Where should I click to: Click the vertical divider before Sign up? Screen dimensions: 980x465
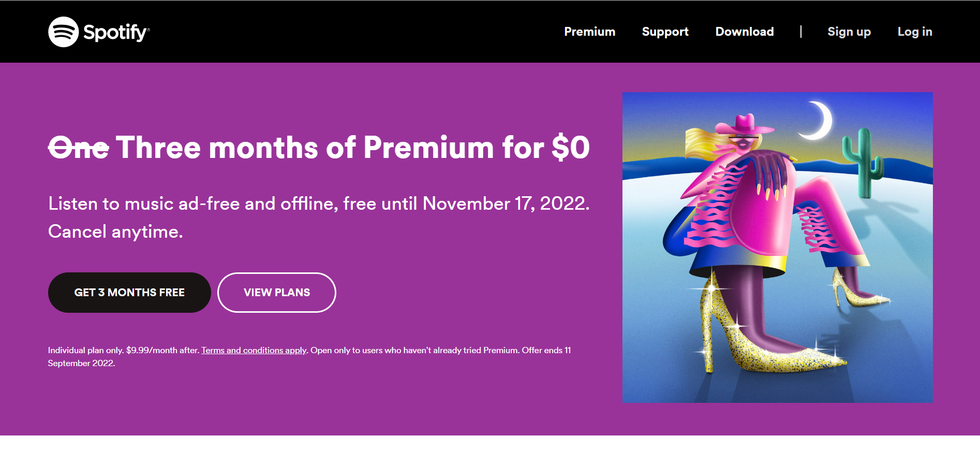click(800, 32)
